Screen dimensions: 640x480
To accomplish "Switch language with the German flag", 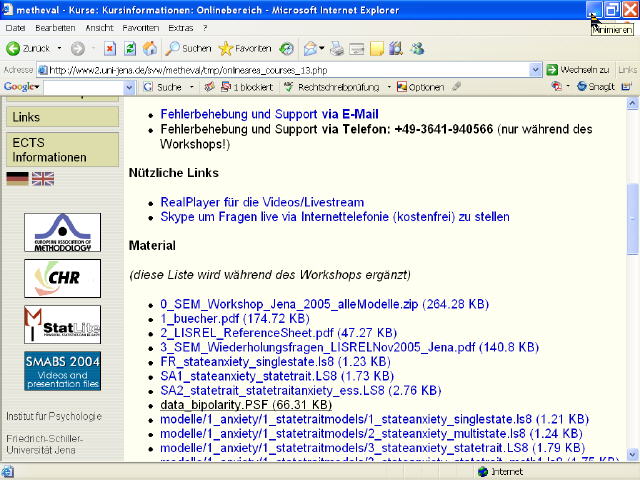I will (17, 179).
